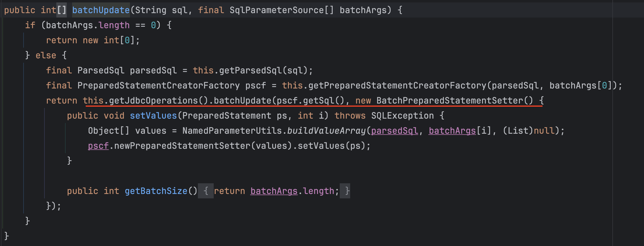
Task: Click the getPreparedStatementCreatorFactory method call
Action: [x=397, y=86]
